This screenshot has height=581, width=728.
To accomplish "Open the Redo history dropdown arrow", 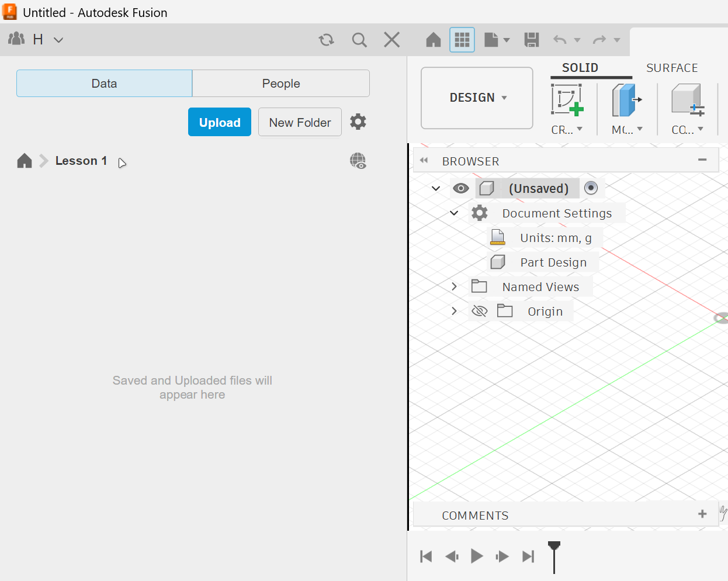I will click(x=617, y=40).
